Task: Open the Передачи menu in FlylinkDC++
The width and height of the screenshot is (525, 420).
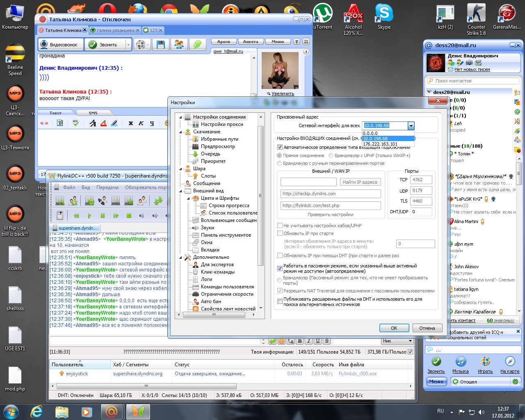Action: click(107, 187)
